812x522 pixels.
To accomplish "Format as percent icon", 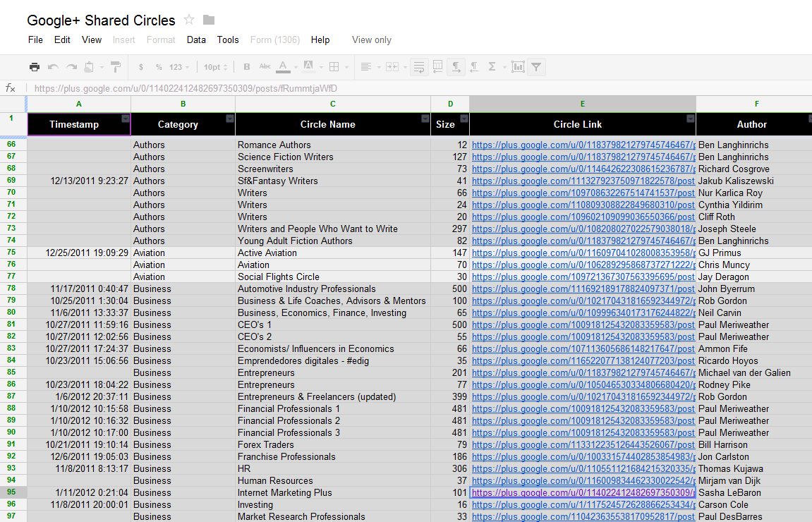I will [159, 67].
